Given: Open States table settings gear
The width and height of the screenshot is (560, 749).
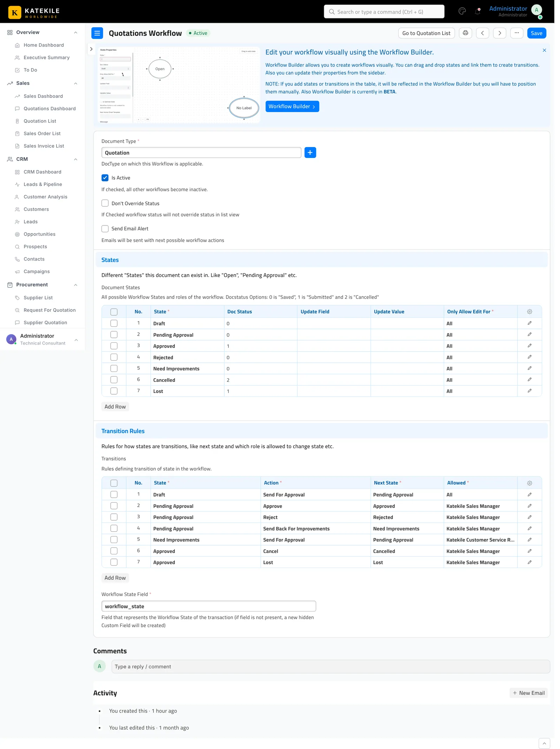Looking at the screenshot, I should pyautogui.click(x=530, y=312).
